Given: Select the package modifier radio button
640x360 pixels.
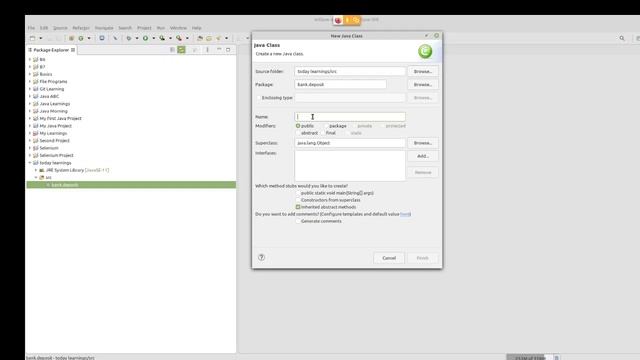Looking at the screenshot, I should click(326, 126).
